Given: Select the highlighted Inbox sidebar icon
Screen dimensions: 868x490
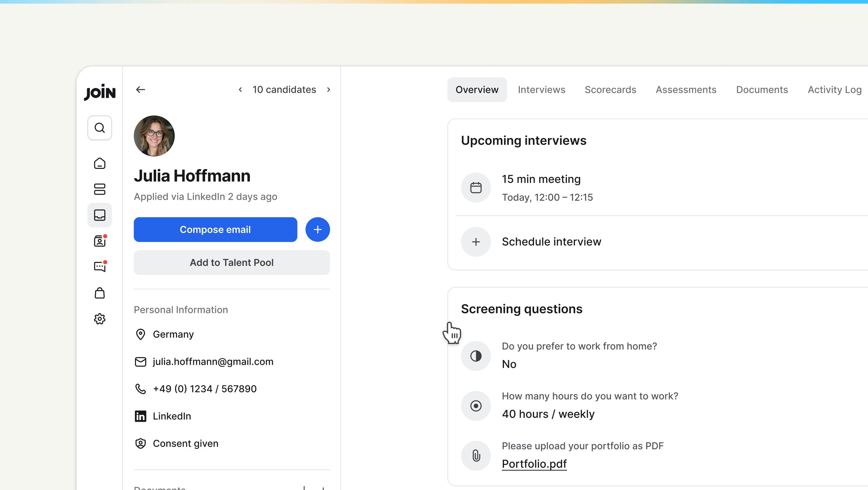Looking at the screenshot, I should [x=99, y=215].
